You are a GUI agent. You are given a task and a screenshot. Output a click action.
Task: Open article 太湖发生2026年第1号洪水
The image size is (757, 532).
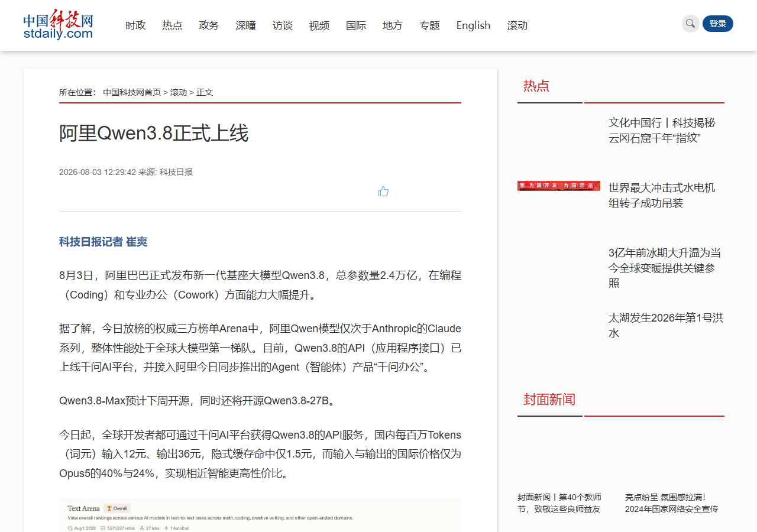point(666,326)
